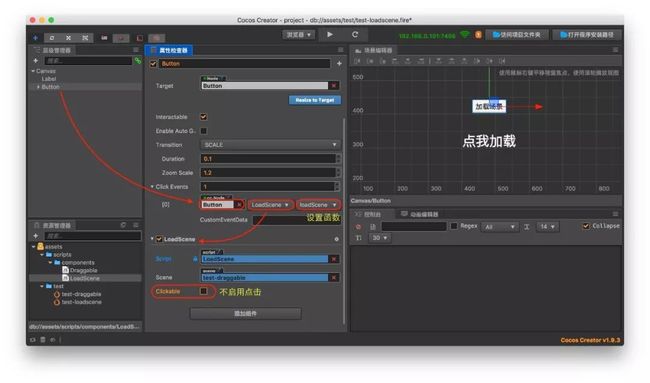This screenshot has height=383, width=650.
Task: Open the Transition SCALE dropdown
Action: tap(270, 145)
